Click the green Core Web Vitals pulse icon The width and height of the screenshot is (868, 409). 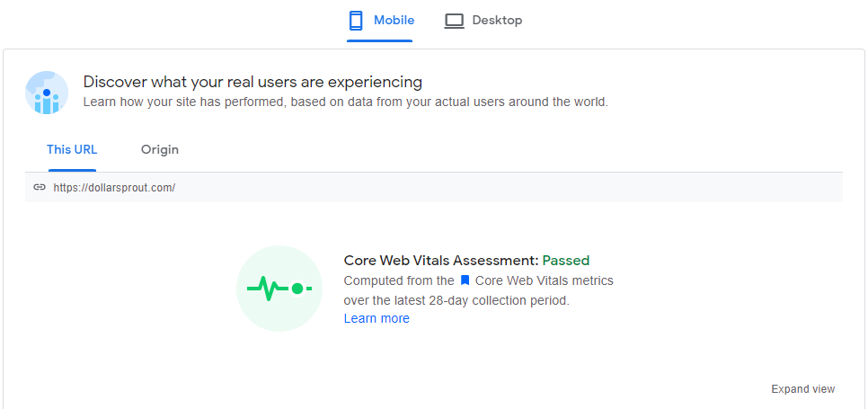(x=279, y=289)
